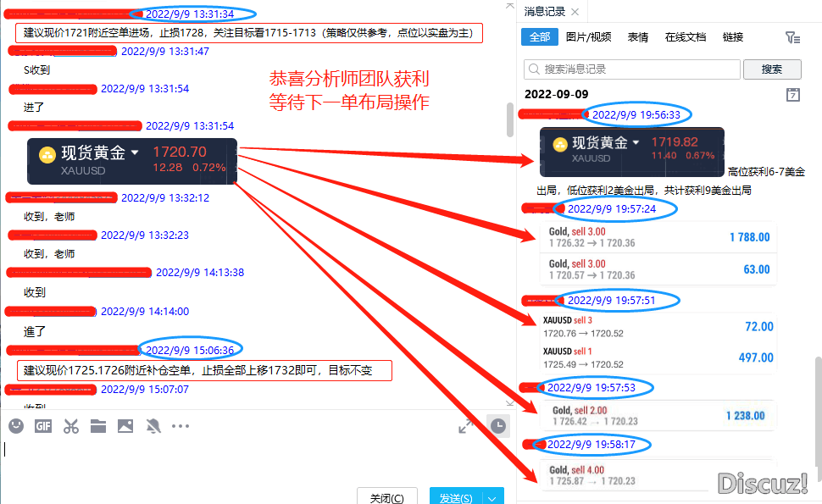Expand the input box with arrows icon
This screenshot has height=504, width=822.
point(465,426)
